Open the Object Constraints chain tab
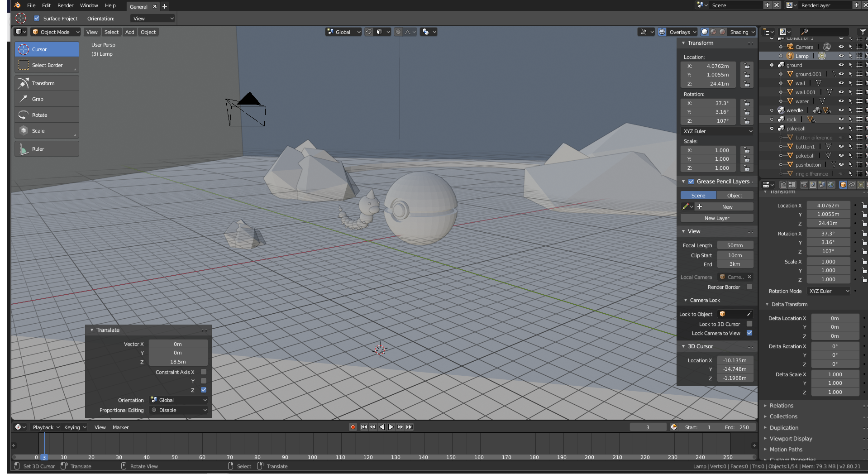Viewport: 868px width, 474px height. click(x=852, y=185)
